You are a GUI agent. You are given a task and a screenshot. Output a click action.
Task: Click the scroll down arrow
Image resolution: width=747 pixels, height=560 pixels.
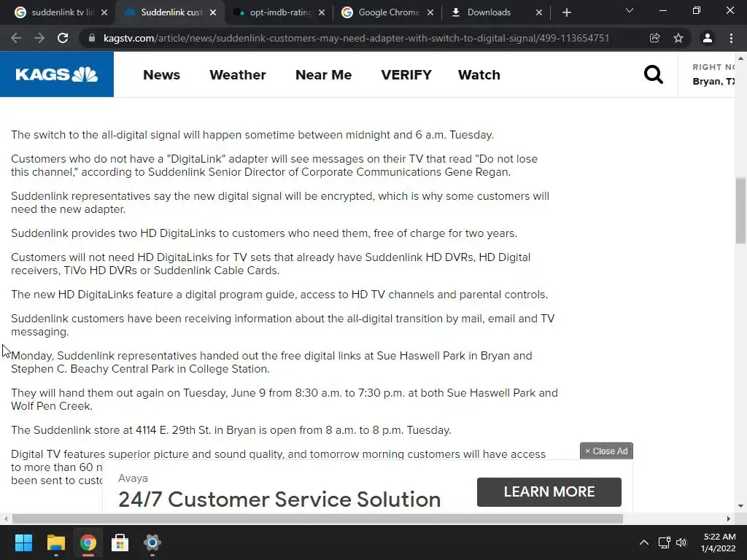(x=740, y=507)
